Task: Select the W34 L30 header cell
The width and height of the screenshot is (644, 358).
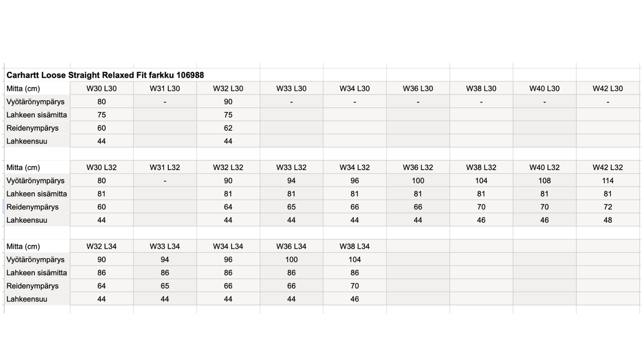Action: pos(354,89)
